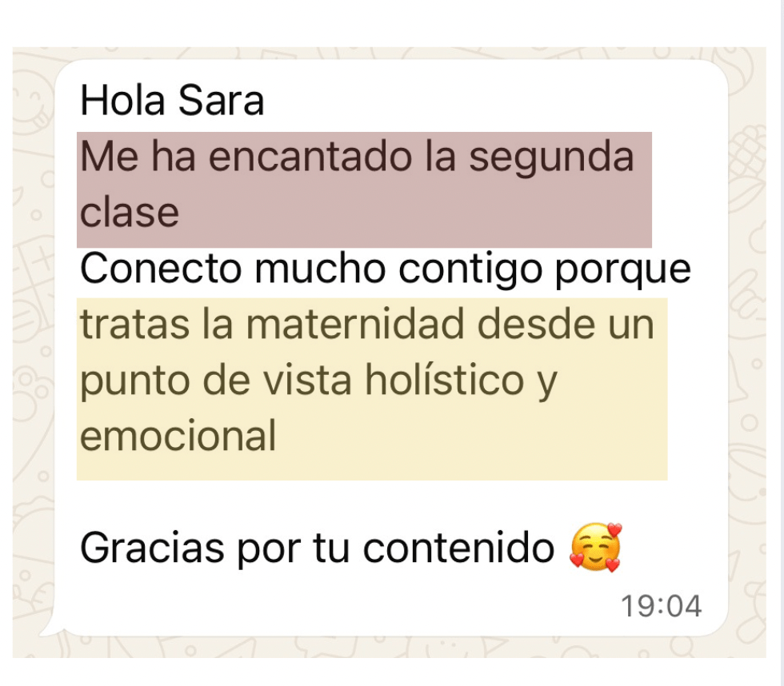Select the word "contenido"

pyautogui.click(x=458, y=548)
